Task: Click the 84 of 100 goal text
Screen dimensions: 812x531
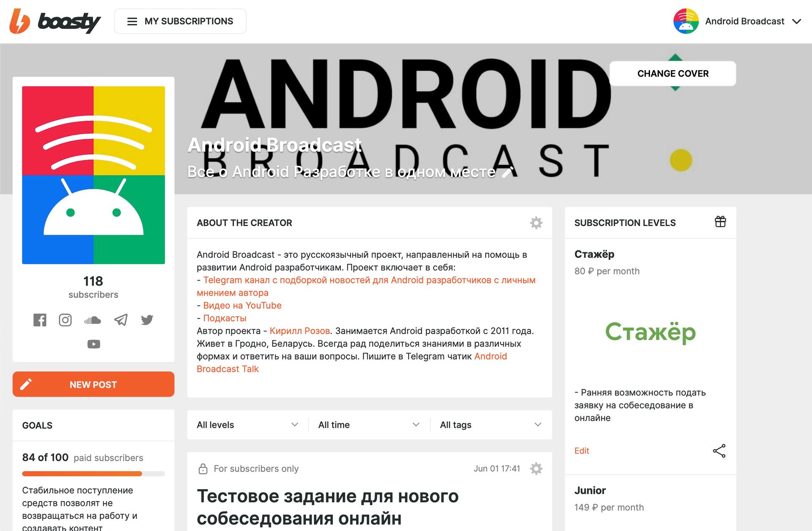Action: click(45, 457)
